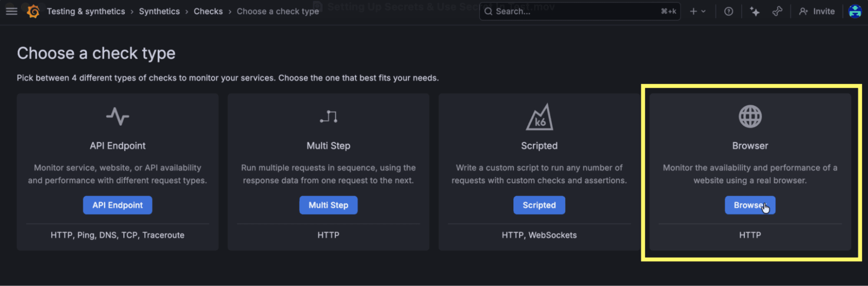Click the API Endpoint description text
The width and height of the screenshot is (868, 286).
point(118,174)
